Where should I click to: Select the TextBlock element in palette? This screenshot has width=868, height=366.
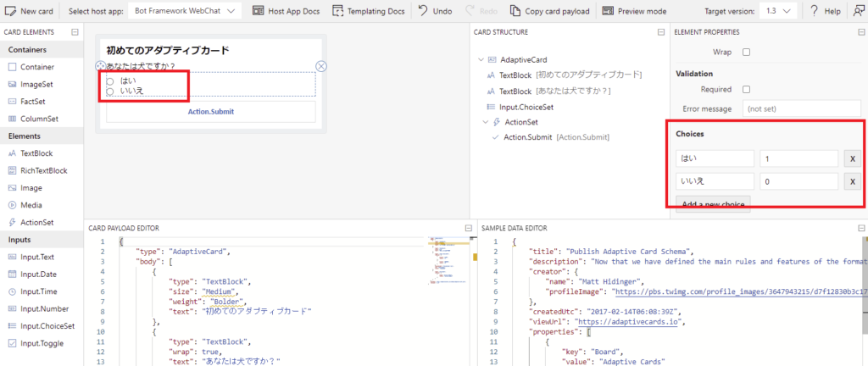(x=36, y=153)
